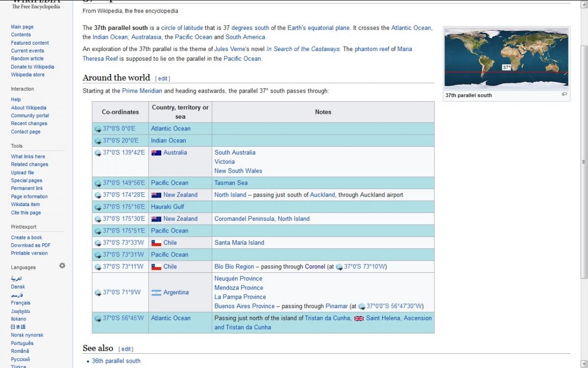588x368 pixels.
Task: Open Cite this page tool
Action: point(26,212)
